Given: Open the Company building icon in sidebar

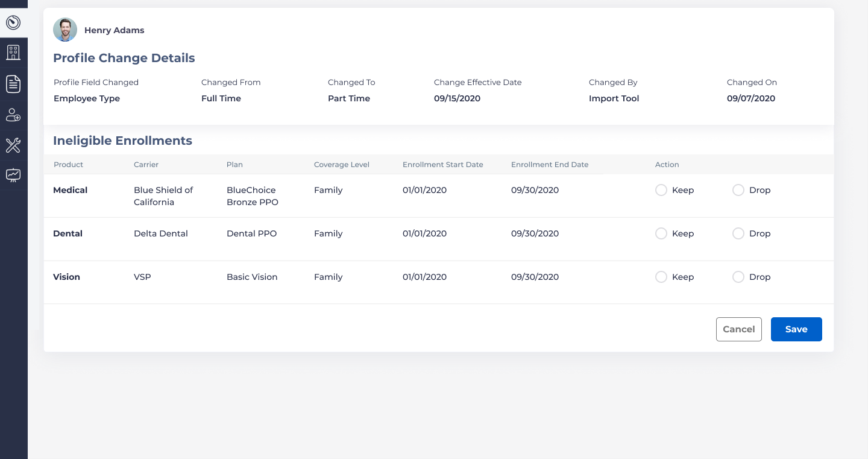Looking at the screenshot, I should [x=13, y=52].
